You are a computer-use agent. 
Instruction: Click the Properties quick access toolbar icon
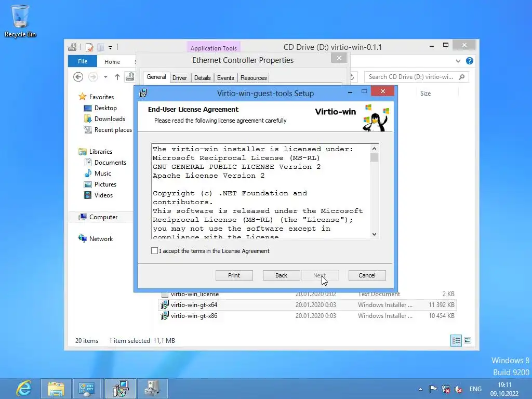click(x=89, y=47)
